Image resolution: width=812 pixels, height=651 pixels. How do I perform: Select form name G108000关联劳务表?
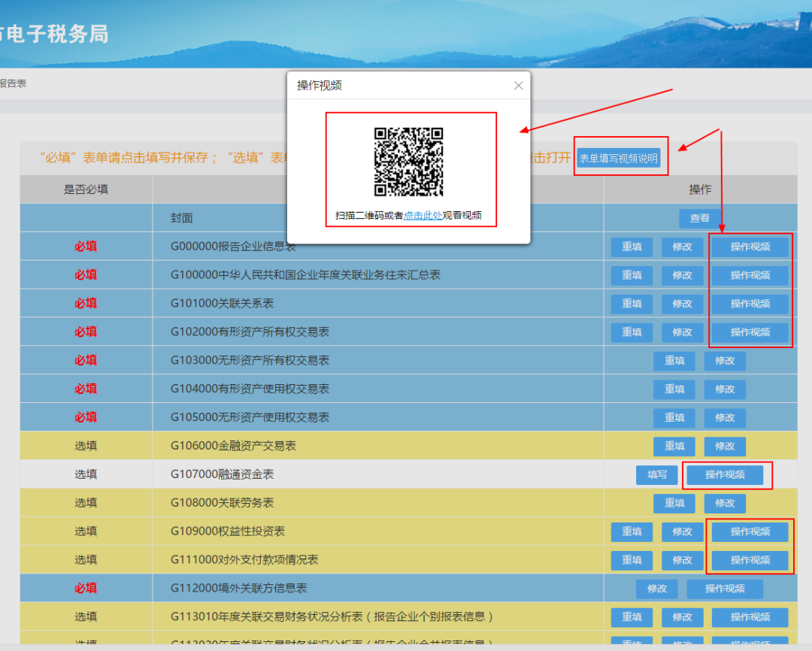pyautogui.click(x=222, y=503)
